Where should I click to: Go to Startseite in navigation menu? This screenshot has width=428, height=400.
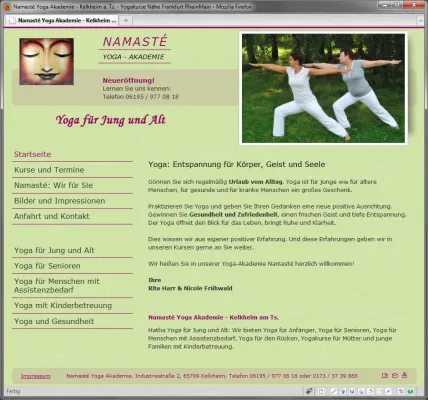33,154
